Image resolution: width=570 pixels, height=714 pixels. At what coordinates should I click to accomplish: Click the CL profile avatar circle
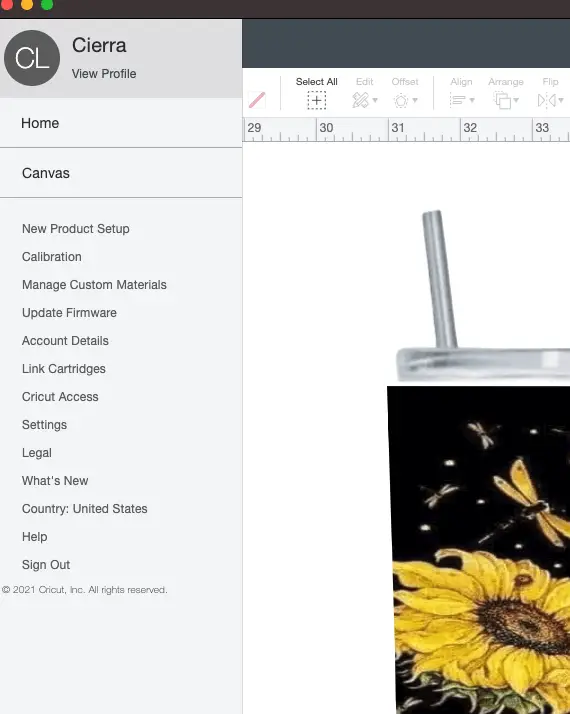point(32,58)
